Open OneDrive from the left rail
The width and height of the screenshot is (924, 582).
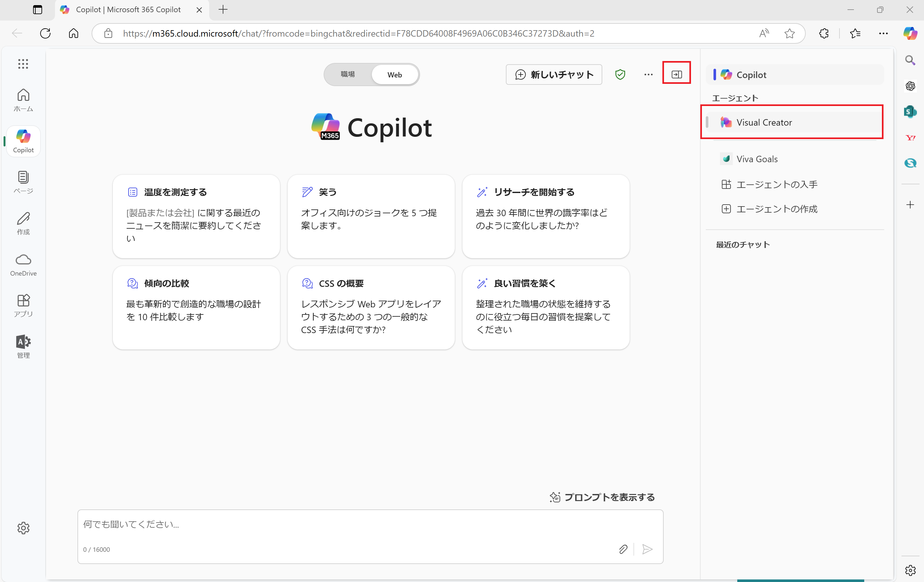(x=23, y=265)
